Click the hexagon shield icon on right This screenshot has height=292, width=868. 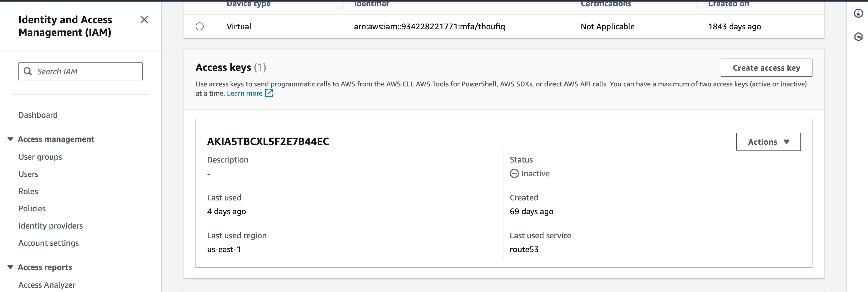pos(858,37)
